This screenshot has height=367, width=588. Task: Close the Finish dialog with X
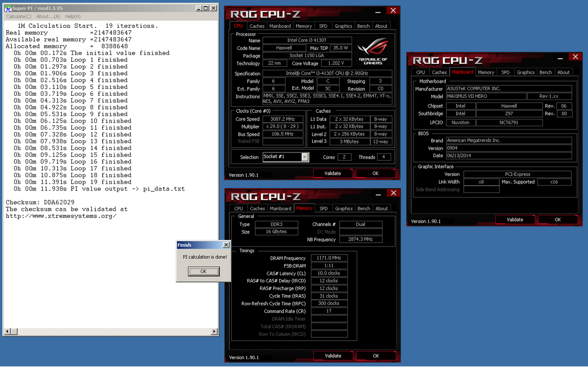point(226,245)
